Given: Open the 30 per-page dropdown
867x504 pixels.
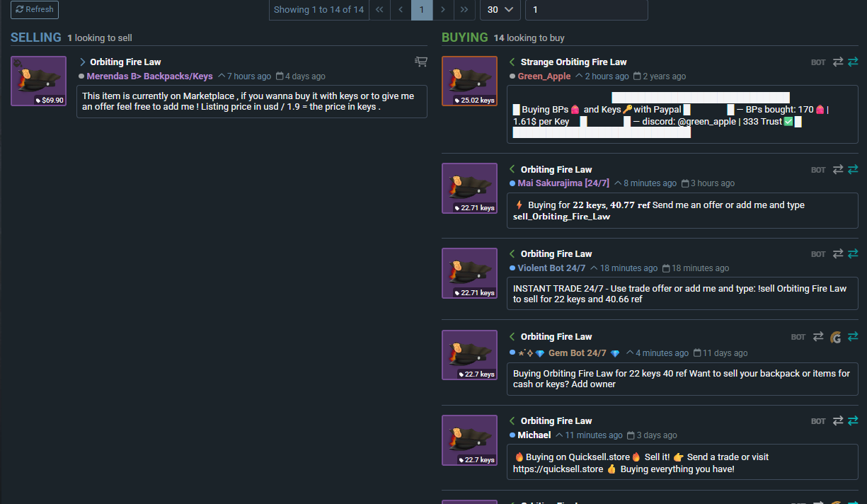Looking at the screenshot, I should 500,10.
